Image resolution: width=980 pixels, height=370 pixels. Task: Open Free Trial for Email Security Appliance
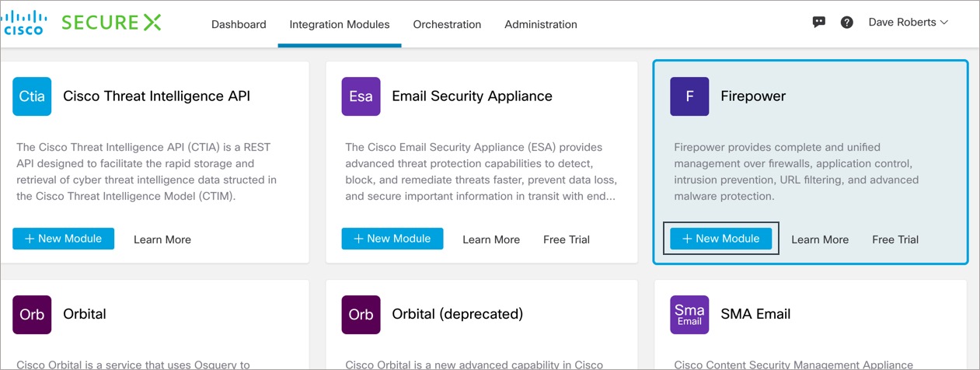pos(567,239)
